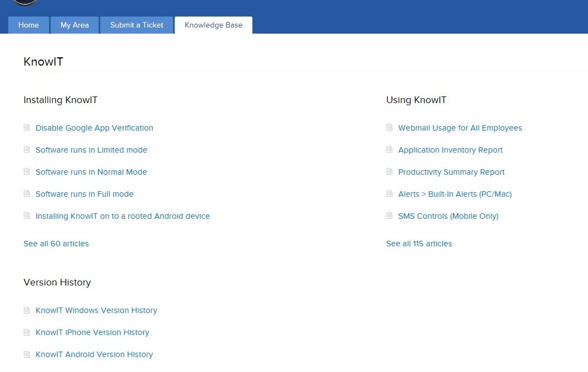This screenshot has height=372, width=588.
Task: Click document icon beside SMS Controls article
Action: [389, 216]
